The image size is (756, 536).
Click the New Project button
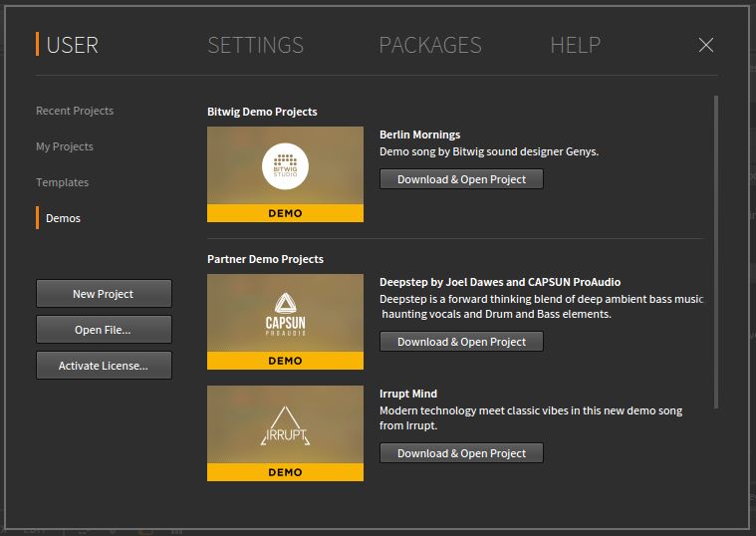tap(104, 294)
